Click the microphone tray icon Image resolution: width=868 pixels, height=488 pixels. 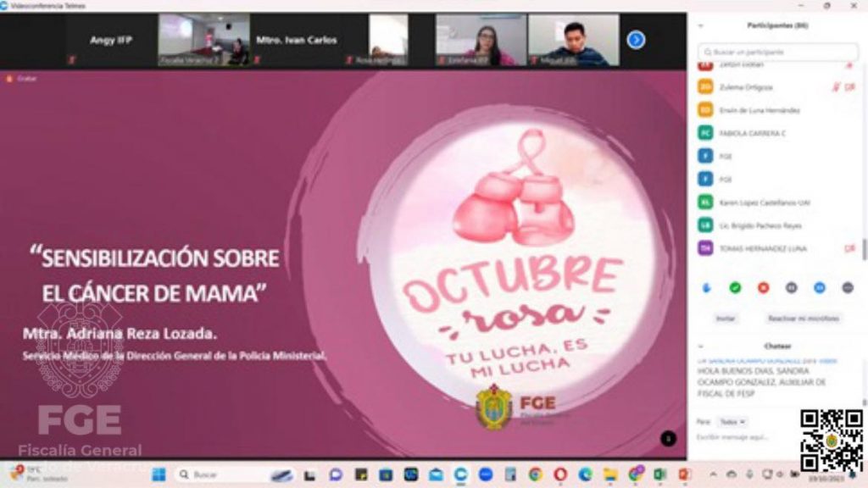749,474
